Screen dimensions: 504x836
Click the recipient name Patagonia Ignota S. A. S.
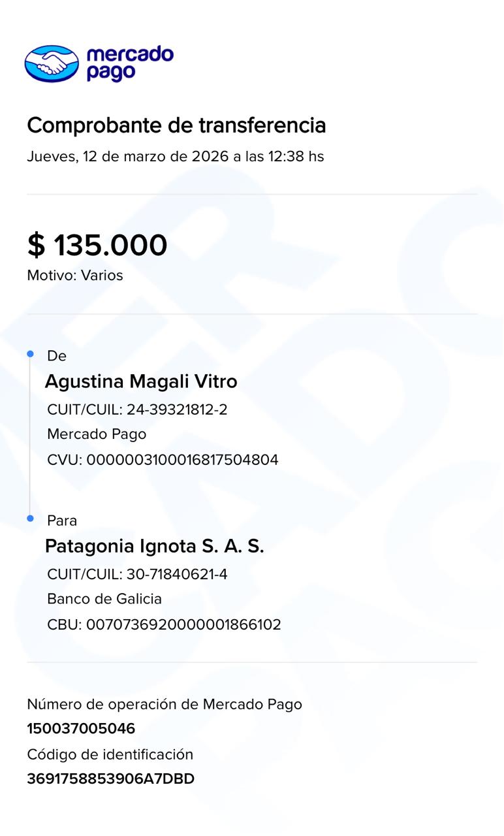154,546
